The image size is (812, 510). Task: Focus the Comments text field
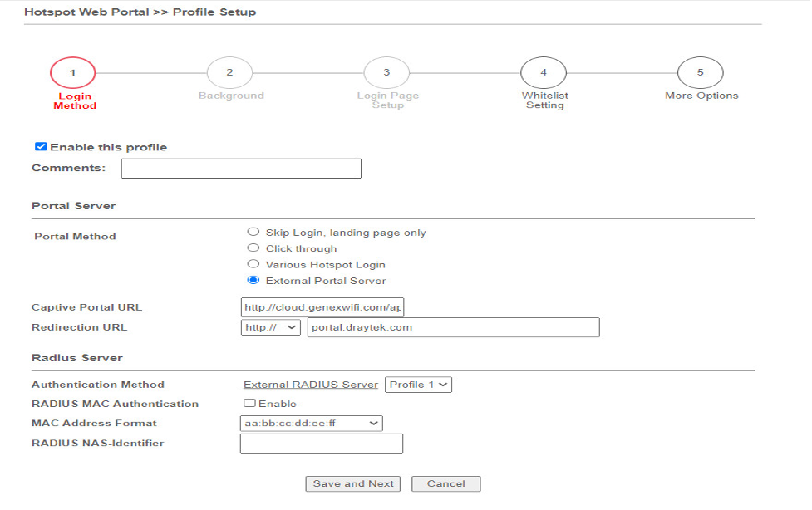point(241,169)
